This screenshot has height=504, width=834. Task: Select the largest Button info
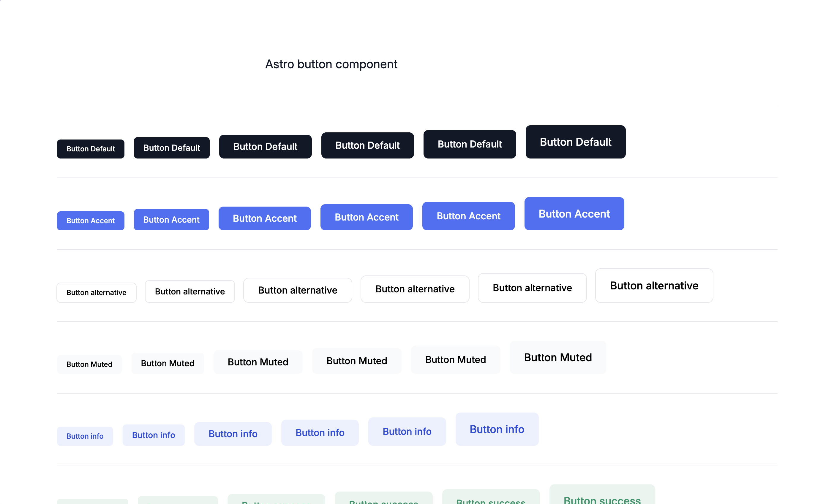[x=496, y=429]
